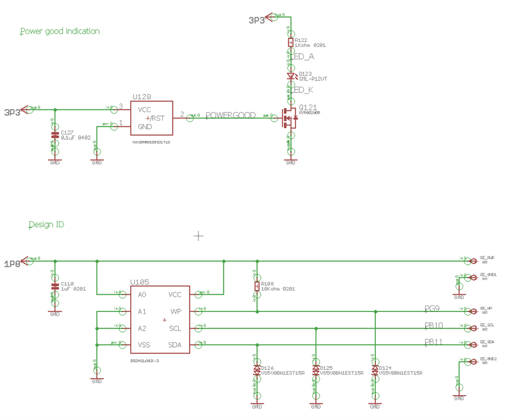Click the GND symbol below EE_GND1
This screenshot has width=506, height=420.
click(x=459, y=296)
